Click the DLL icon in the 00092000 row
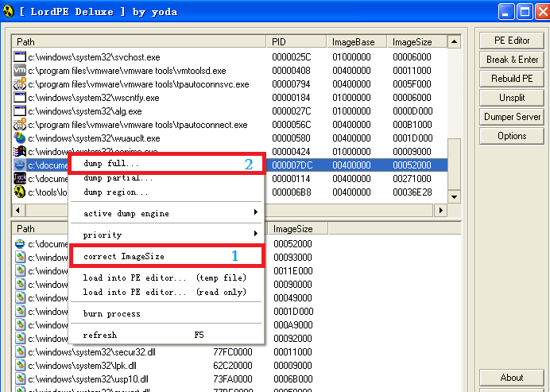This screenshot has width=550, height=392. (x=21, y=338)
